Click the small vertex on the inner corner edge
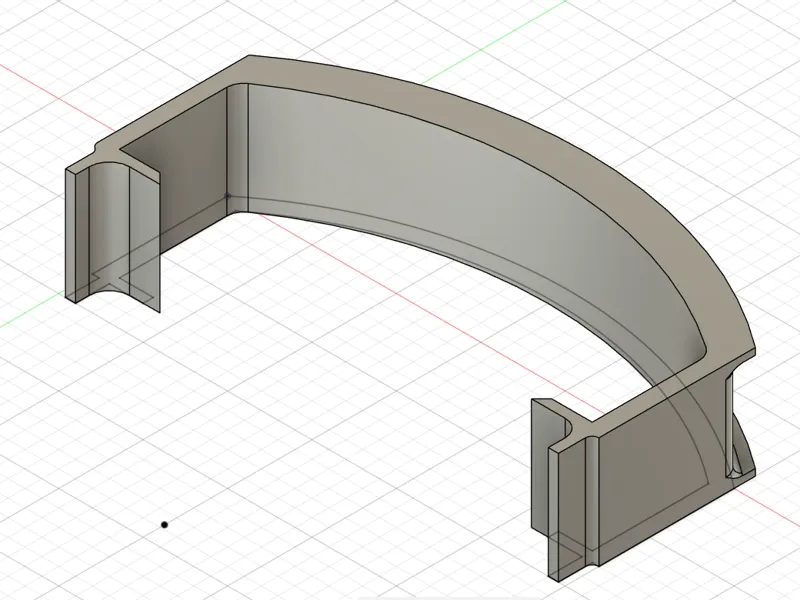Screen dimensions: 800x600 (x=228, y=195)
